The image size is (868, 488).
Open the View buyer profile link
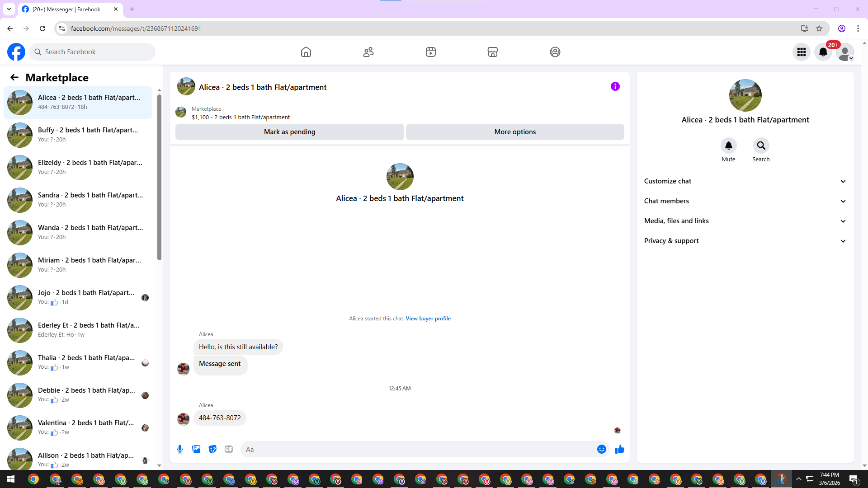428,319
